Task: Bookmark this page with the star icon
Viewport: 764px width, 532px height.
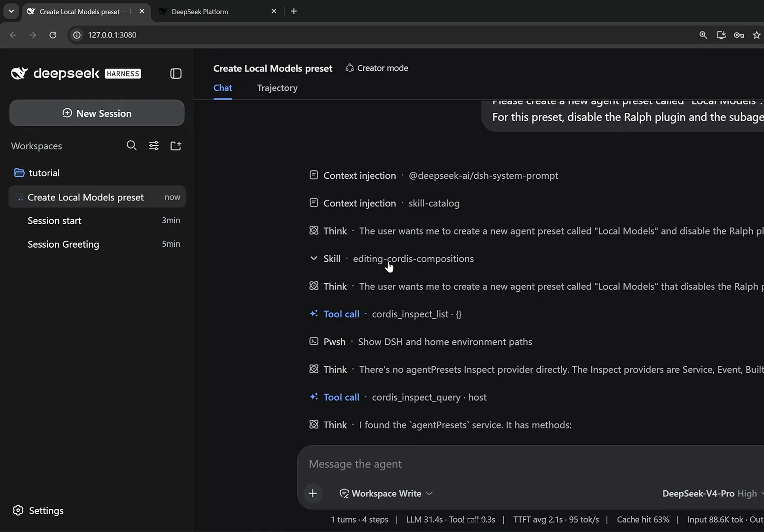Action: pyautogui.click(x=757, y=35)
